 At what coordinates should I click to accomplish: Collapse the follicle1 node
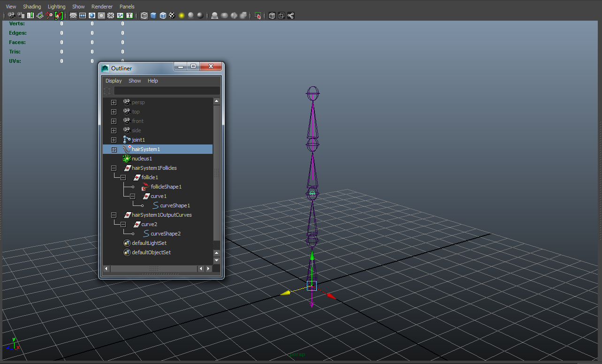123,177
